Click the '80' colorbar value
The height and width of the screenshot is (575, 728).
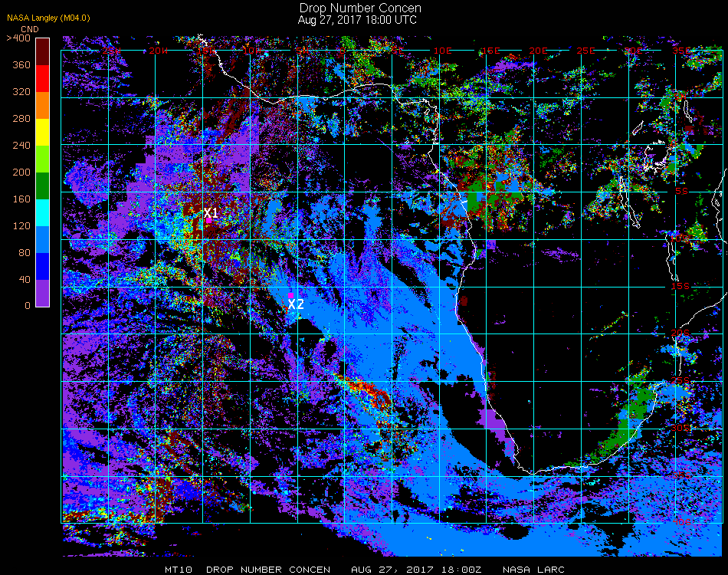pyautogui.click(x=25, y=253)
